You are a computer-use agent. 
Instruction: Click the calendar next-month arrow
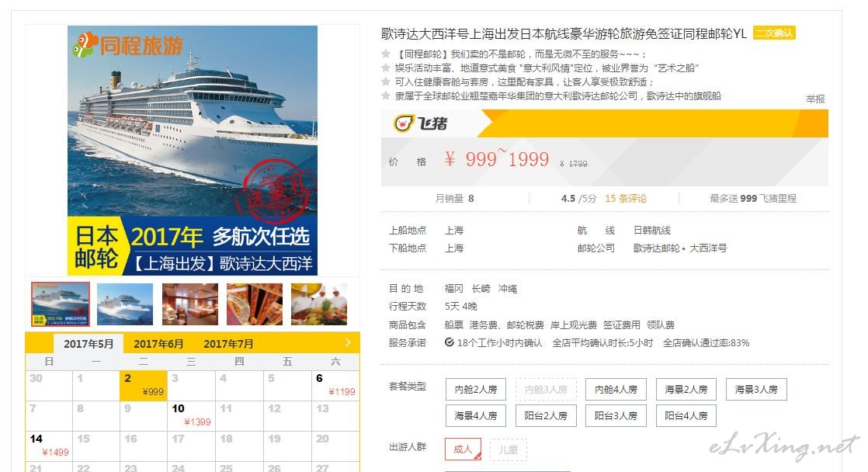tap(348, 342)
